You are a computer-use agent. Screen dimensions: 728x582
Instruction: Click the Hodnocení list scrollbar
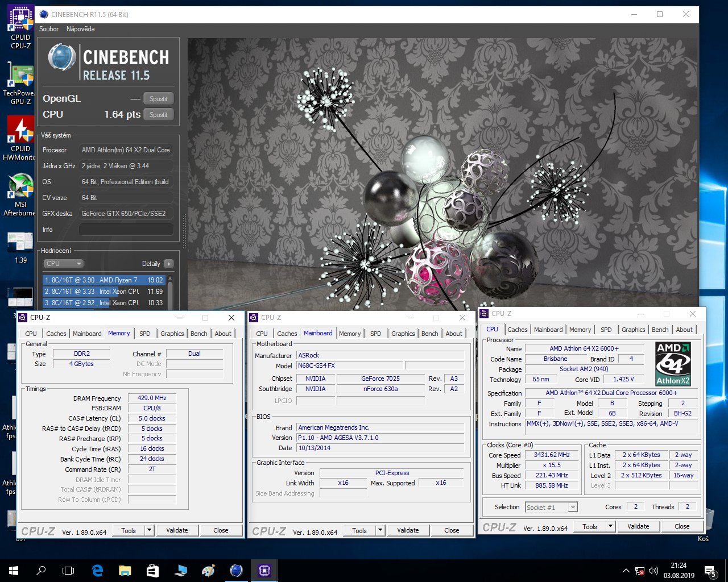pos(169,293)
